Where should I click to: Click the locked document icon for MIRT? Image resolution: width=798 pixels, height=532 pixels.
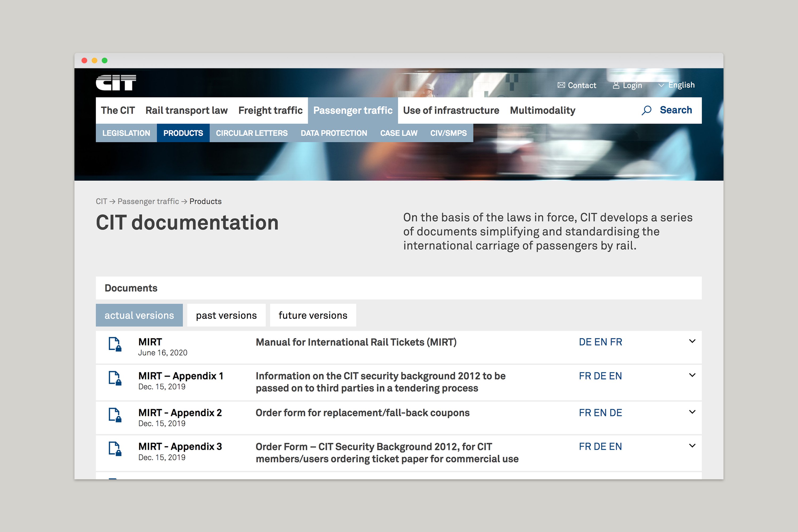[x=115, y=344]
